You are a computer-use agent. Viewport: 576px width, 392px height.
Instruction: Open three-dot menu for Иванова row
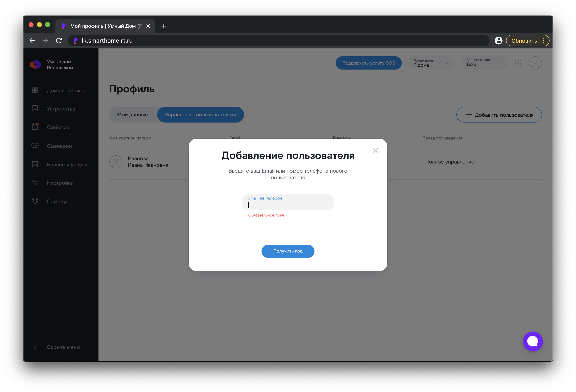coord(538,162)
